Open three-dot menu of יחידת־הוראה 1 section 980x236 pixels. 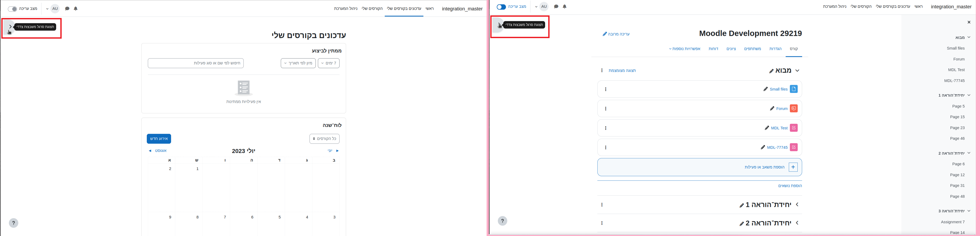[x=602, y=205]
